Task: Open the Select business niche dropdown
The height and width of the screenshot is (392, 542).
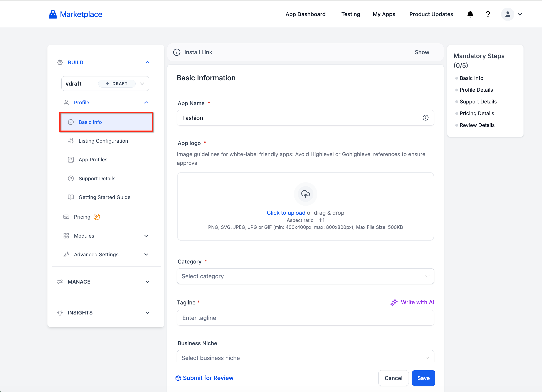Action: coord(305,358)
